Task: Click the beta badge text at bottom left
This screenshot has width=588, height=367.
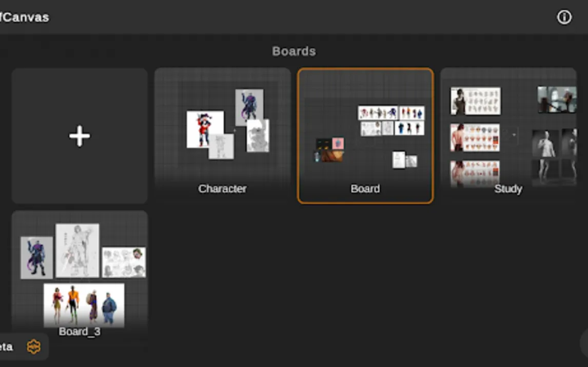Action: [6, 347]
